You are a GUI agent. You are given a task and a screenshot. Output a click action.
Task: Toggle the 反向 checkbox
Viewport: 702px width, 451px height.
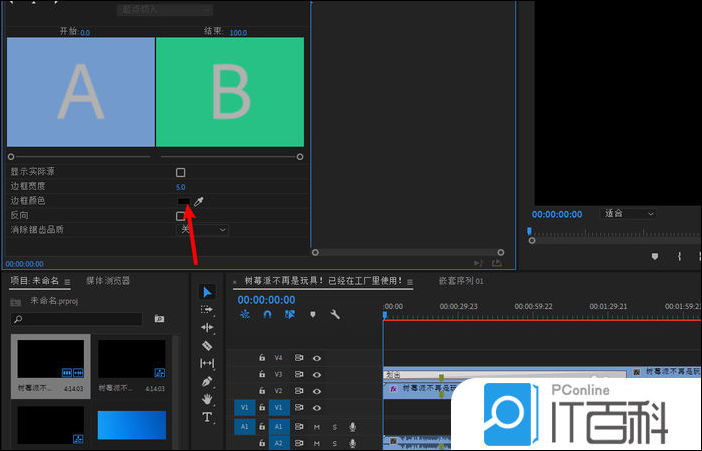coord(181,216)
